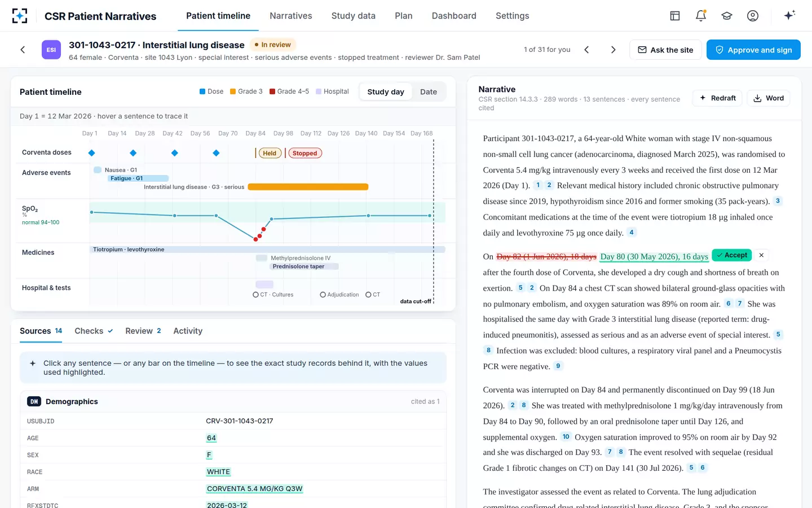812x508 pixels.
Task: Click citation 3 after smoking history
Action: 778,201
